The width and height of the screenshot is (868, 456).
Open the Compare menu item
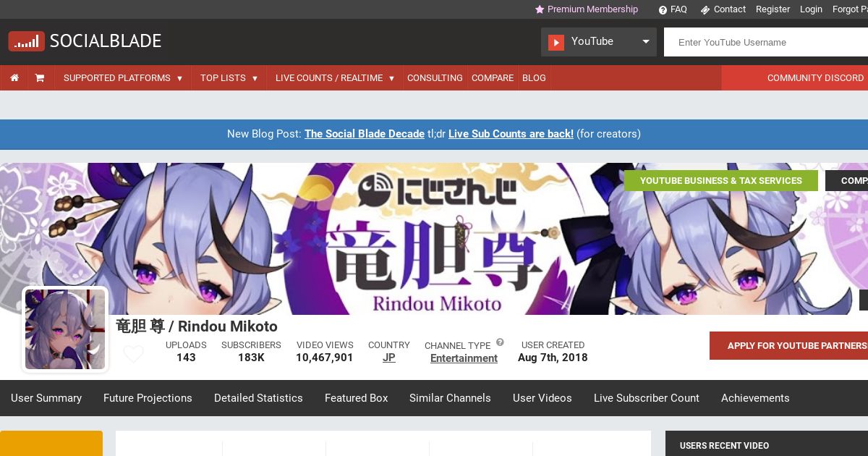point(493,78)
